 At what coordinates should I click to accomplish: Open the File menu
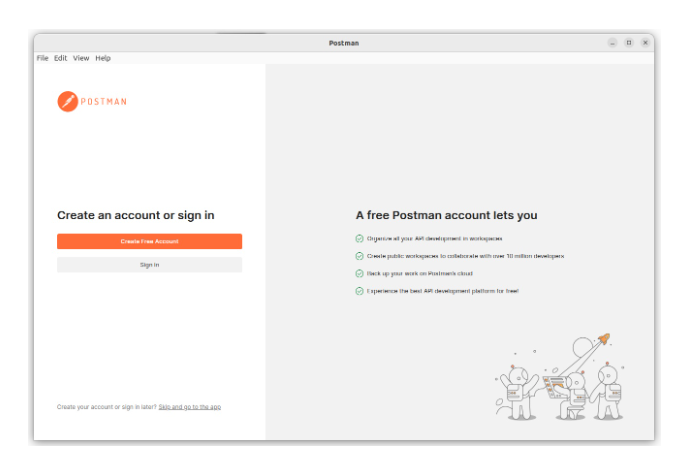(x=42, y=58)
